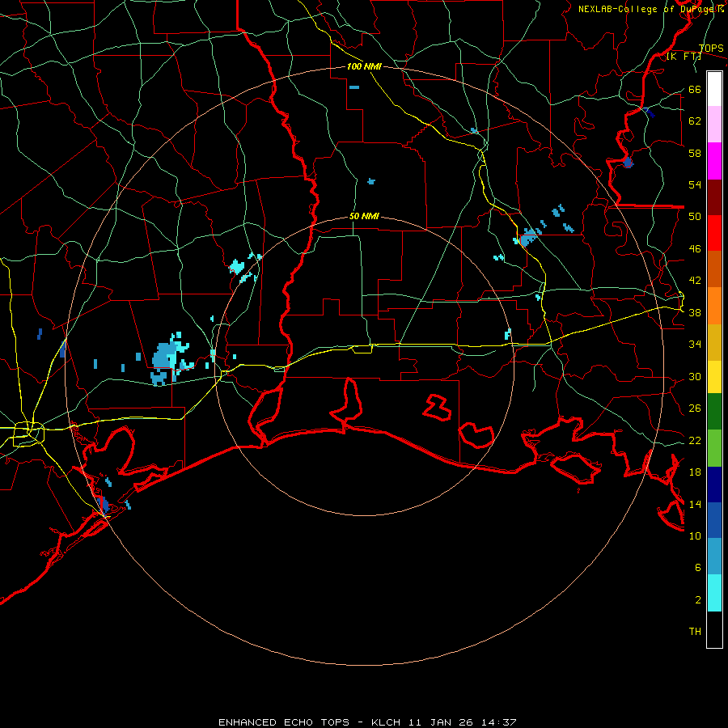
Task: Click the bright red 50 kft legend swatch
Action: pyautogui.click(x=714, y=233)
